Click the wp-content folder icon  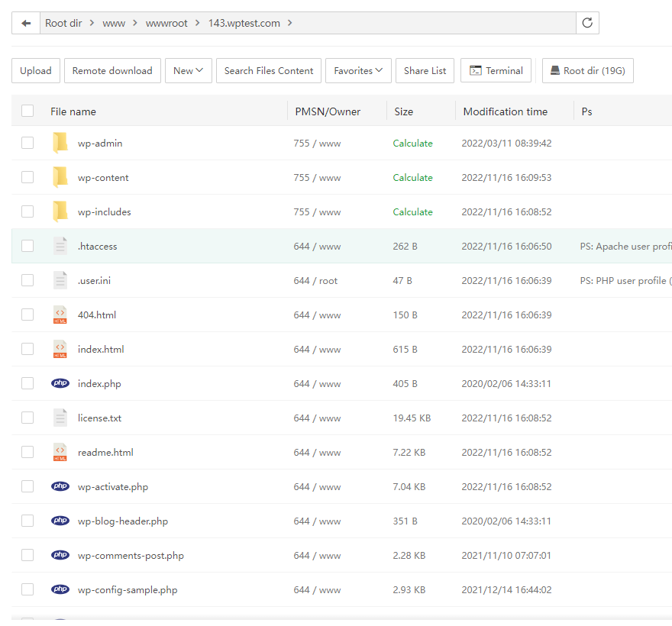60,177
